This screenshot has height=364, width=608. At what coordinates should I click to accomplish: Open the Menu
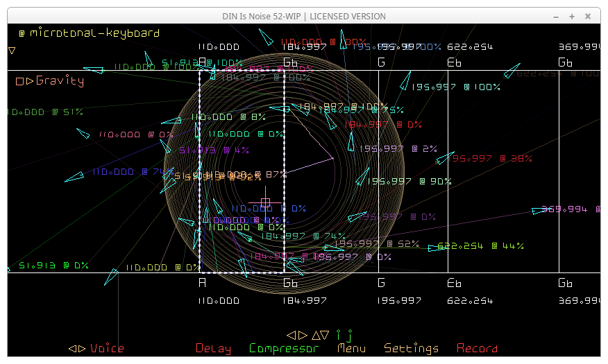pos(351,349)
